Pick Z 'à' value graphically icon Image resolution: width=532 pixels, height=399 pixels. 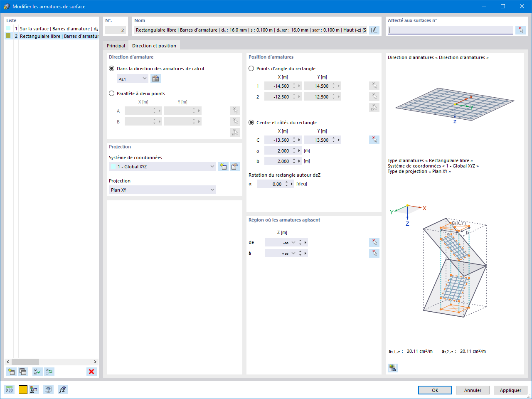pyautogui.click(x=374, y=253)
